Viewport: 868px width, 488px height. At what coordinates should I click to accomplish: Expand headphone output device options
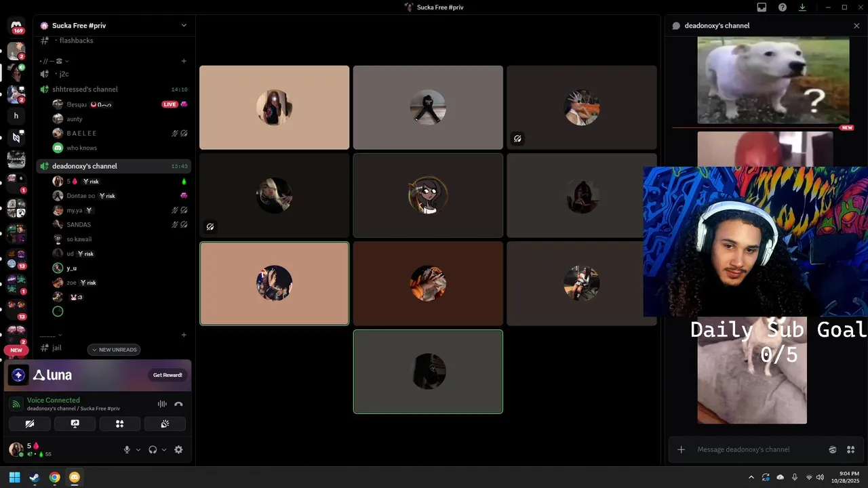(164, 449)
